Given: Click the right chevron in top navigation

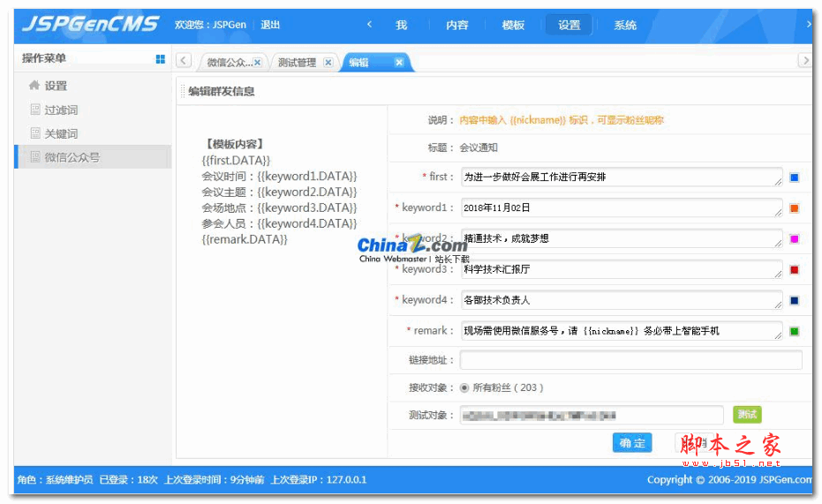Looking at the screenshot, I should 809,24.
